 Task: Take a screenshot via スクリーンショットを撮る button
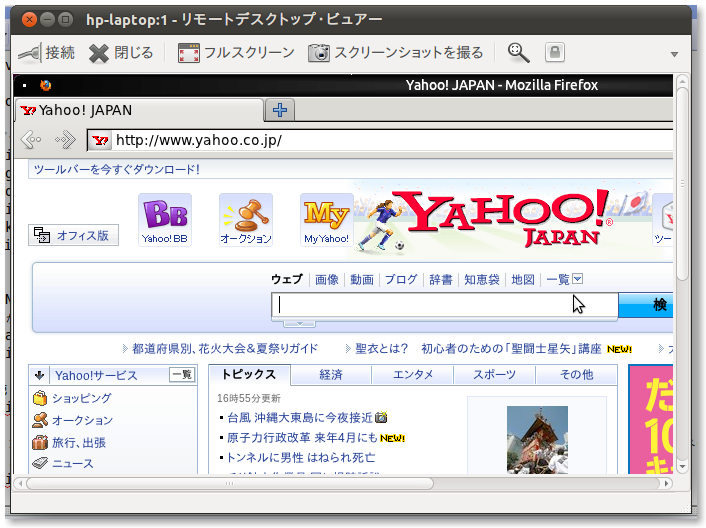[x=395, y=53]
